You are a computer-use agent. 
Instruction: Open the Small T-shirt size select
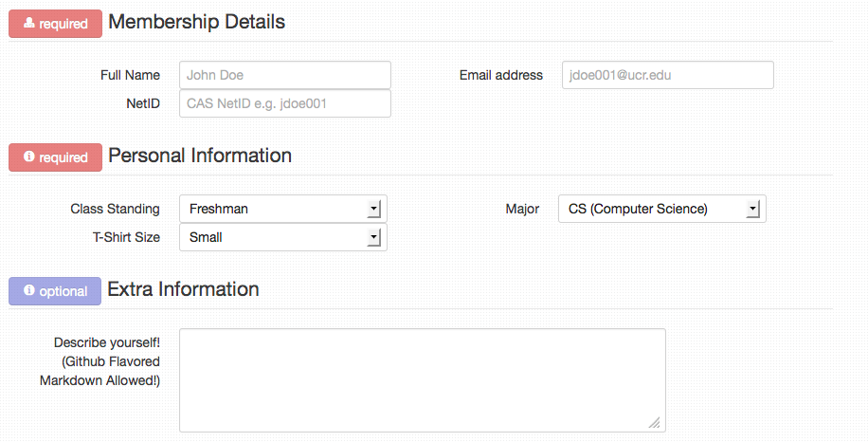tap(283, 237)
